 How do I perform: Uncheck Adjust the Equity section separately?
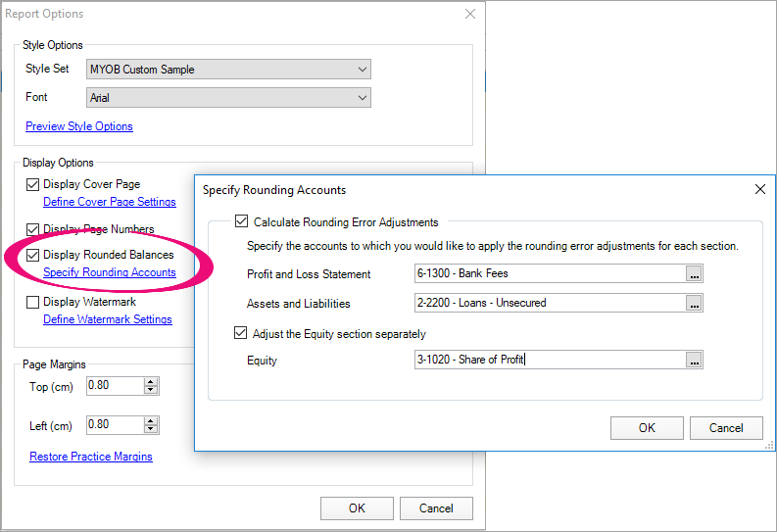(x=242, y=333)
